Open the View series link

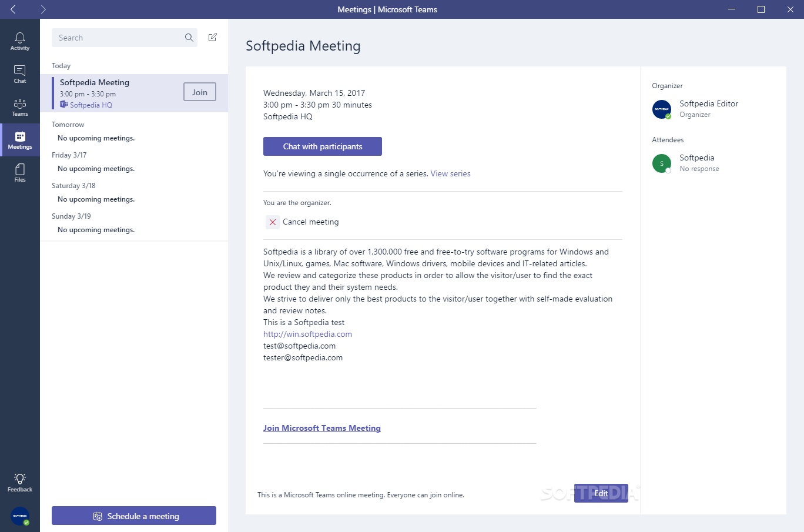coord(450,173)
